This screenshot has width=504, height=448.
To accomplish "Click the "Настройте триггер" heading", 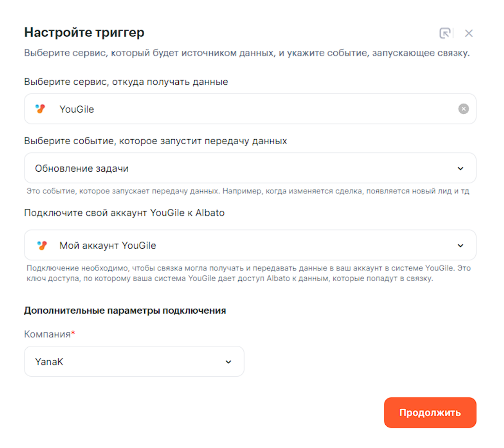I will 84,32.
